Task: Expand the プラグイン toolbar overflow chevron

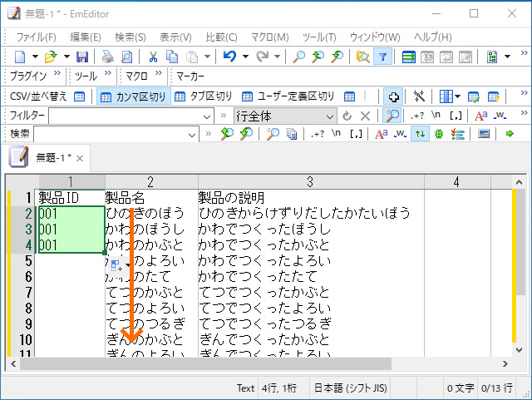Action: point(57,73)
